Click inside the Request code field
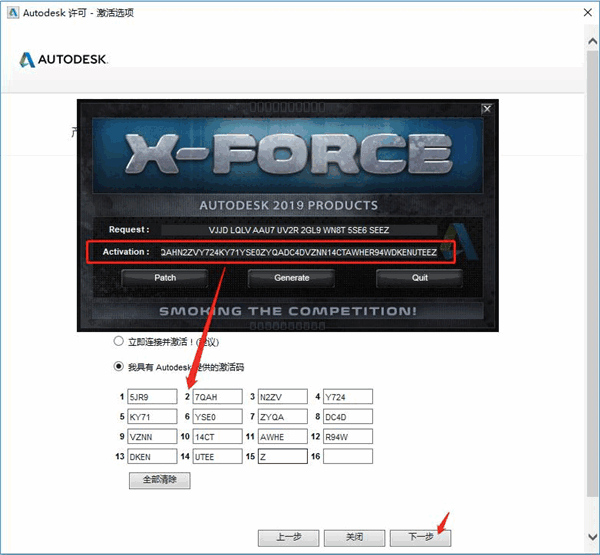Image resolution: width=600 pixels, height=555 pixels. (x=296, y=229)
